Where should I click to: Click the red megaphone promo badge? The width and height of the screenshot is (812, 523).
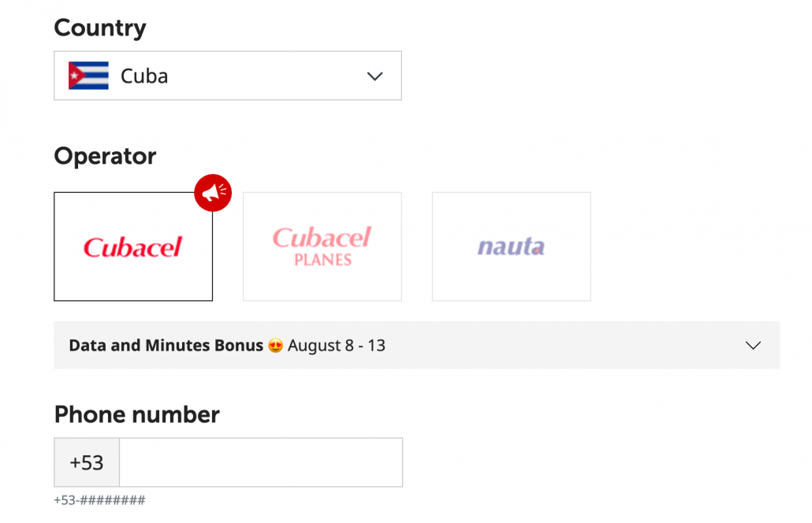pos(213,193)
